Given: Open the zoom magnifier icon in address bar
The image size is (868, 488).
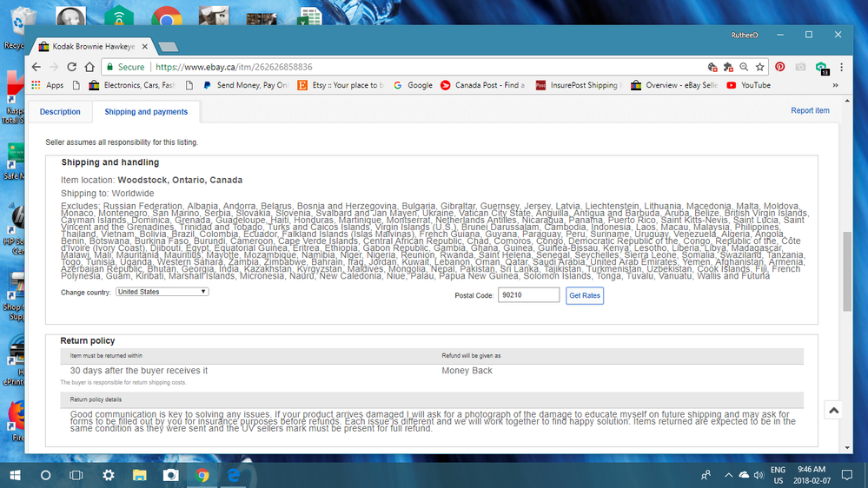Looking at the screenshot, I should click(x=744, y=67).
